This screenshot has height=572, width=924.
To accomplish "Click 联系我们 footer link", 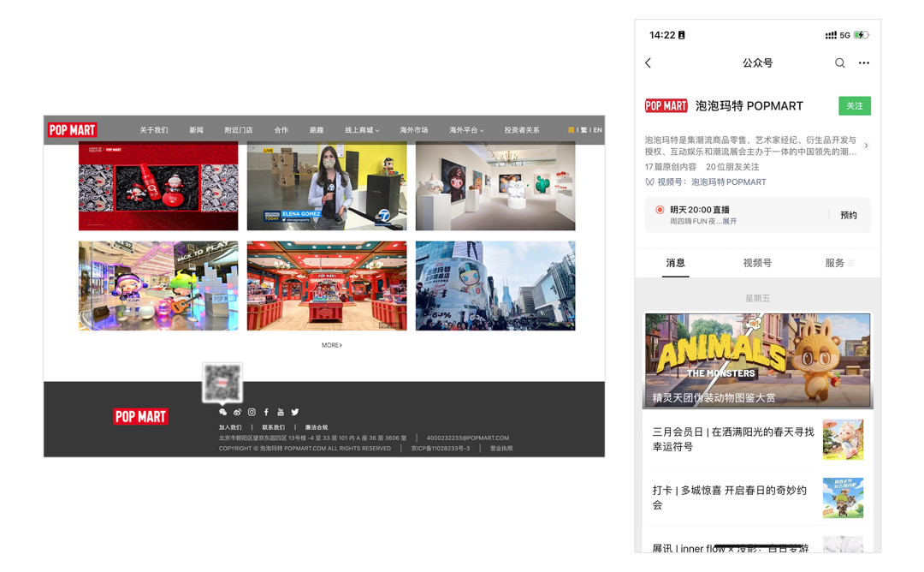I will pos(274,427).
